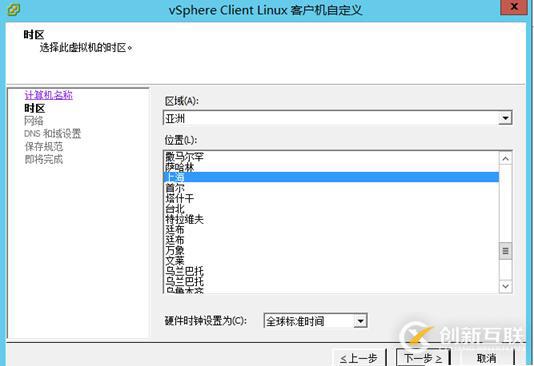Screen dimensions: 534x366
Task: Click the 取消 cancel button
Action: coord(486,358)
